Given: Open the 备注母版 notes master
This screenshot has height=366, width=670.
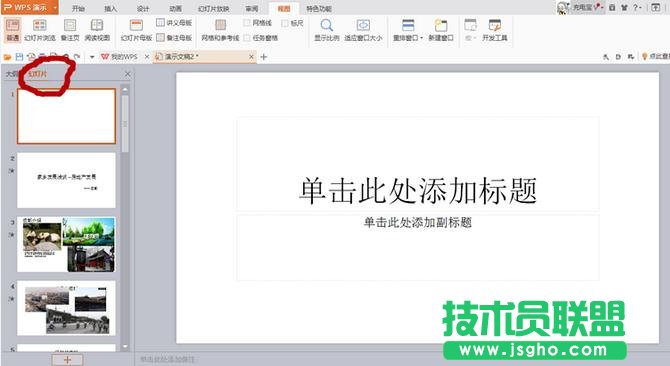Looking at the screenshot, I should 174,38.
